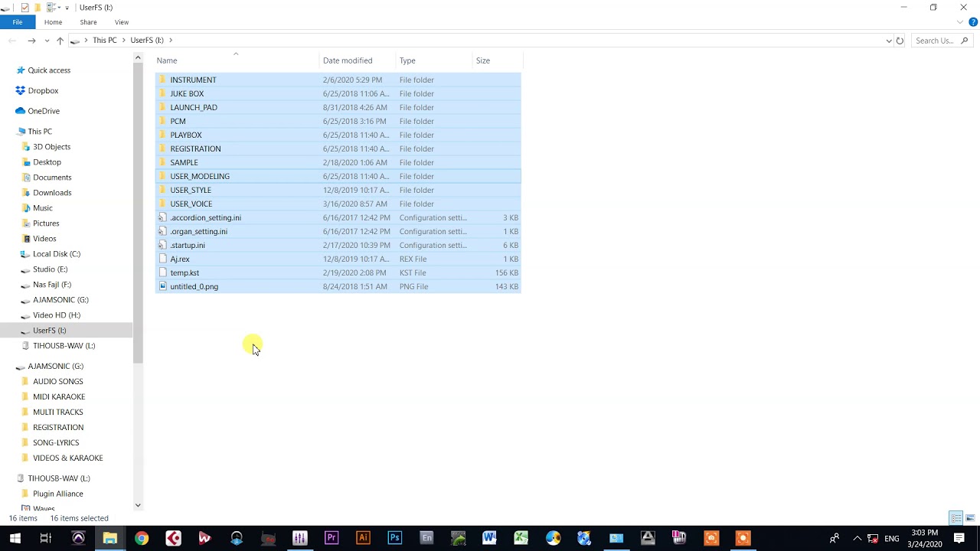980x551 pixels.
Task: Click the File Explorer taskbar icon
Action: 109,538
